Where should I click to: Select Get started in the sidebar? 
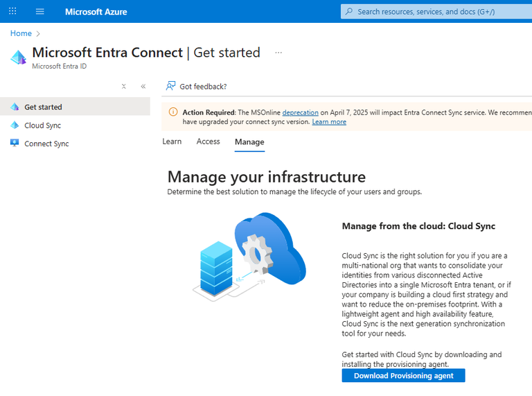point(75,107)
